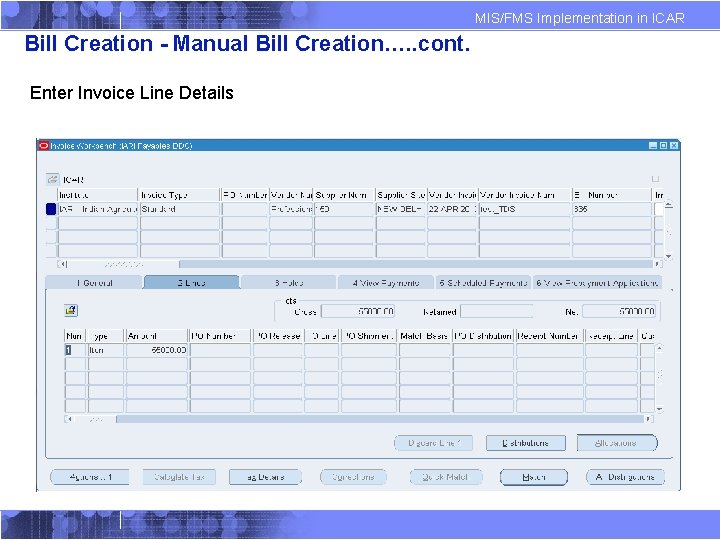Click the up arrow of the invoice header vertical scrollbar
Screen dimensions: 720x540
pyautogui.click(x=669, y=205)
